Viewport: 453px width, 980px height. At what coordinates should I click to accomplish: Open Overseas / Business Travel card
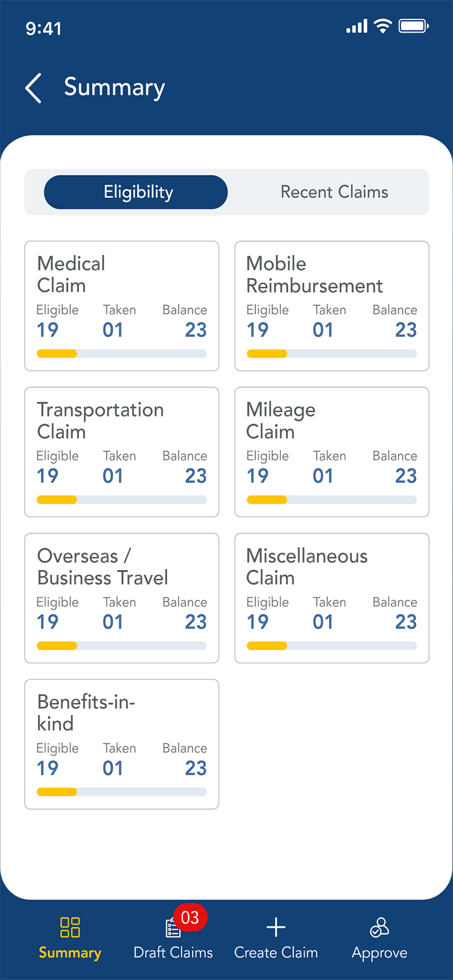pyautogui.click(x=122, y=598)
